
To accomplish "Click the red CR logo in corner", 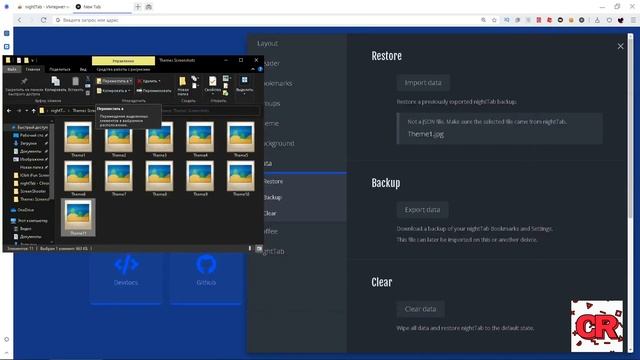I will point(597,326).
